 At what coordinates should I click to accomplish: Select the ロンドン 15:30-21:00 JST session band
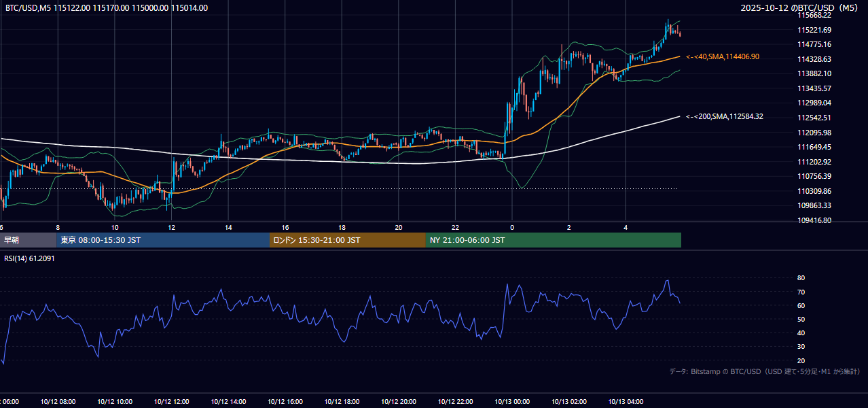pyautogui.click(x=348, y=240)
